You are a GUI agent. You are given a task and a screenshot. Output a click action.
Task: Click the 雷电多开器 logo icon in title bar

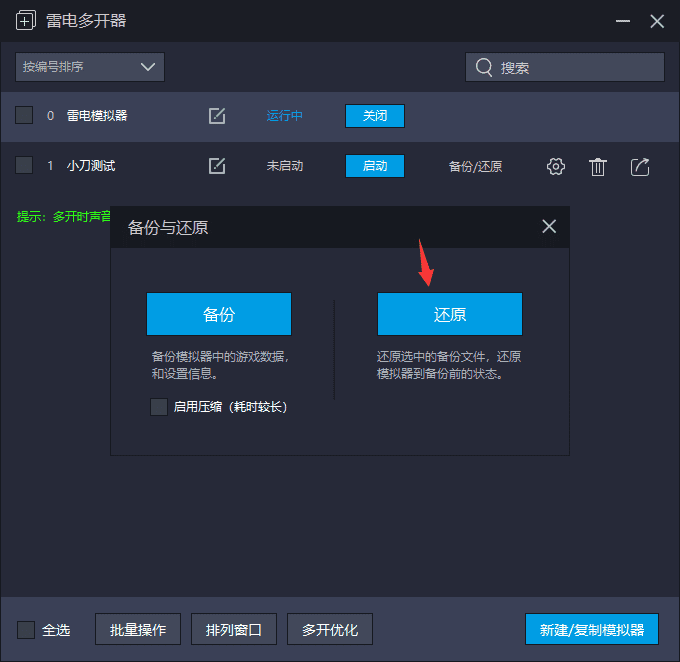point(26,21)
